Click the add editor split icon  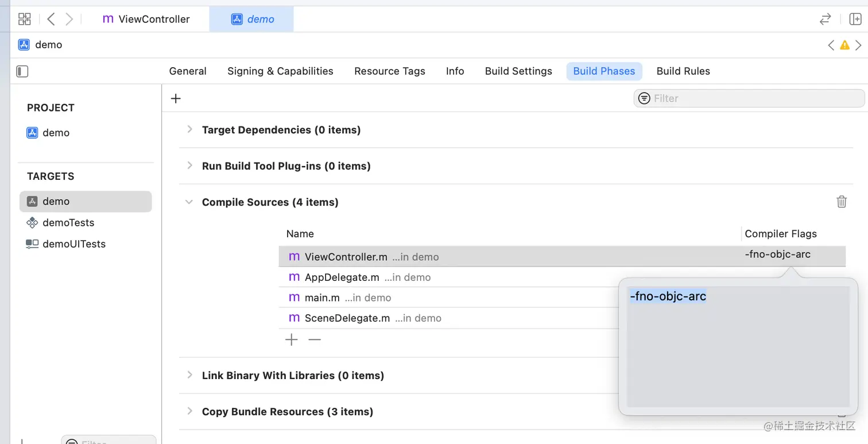(855, 19)
